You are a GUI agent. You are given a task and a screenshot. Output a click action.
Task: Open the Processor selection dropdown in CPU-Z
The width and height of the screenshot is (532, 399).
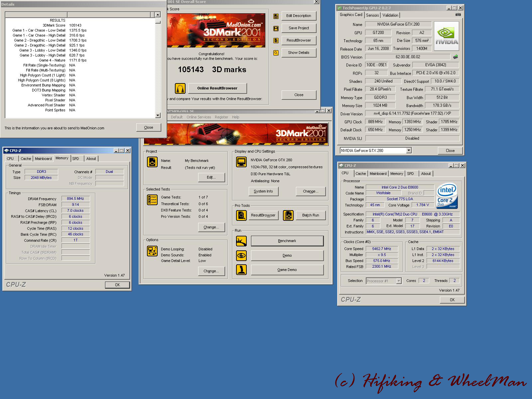(x=399, y=281)
